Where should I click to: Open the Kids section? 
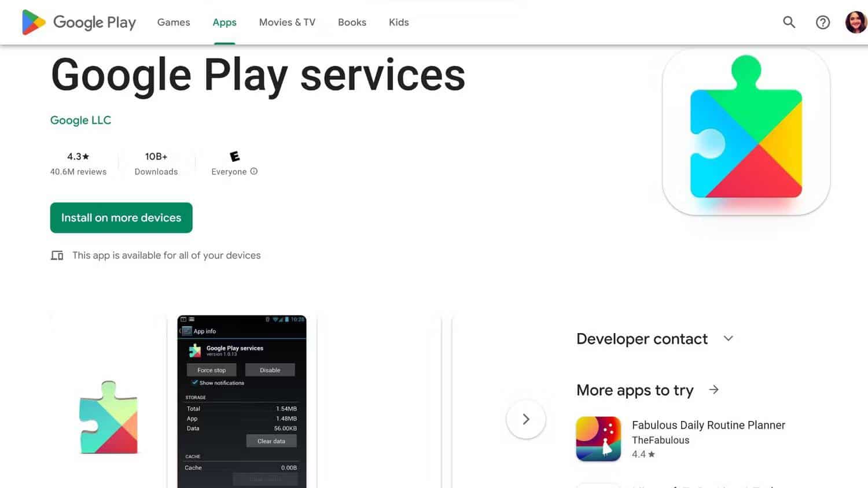pos(398,22)
